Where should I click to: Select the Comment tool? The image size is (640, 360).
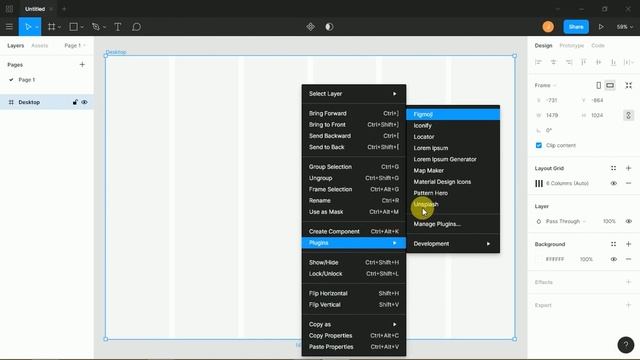pos(136,27)
